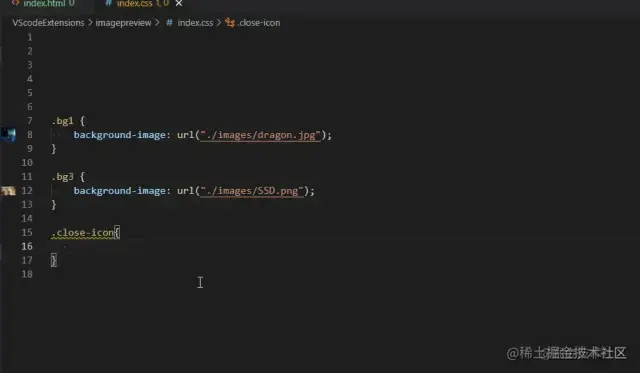Screen dimensions: 640x373
Task: Click line number 18 in the gutter
Action: [x=27, y=274]
